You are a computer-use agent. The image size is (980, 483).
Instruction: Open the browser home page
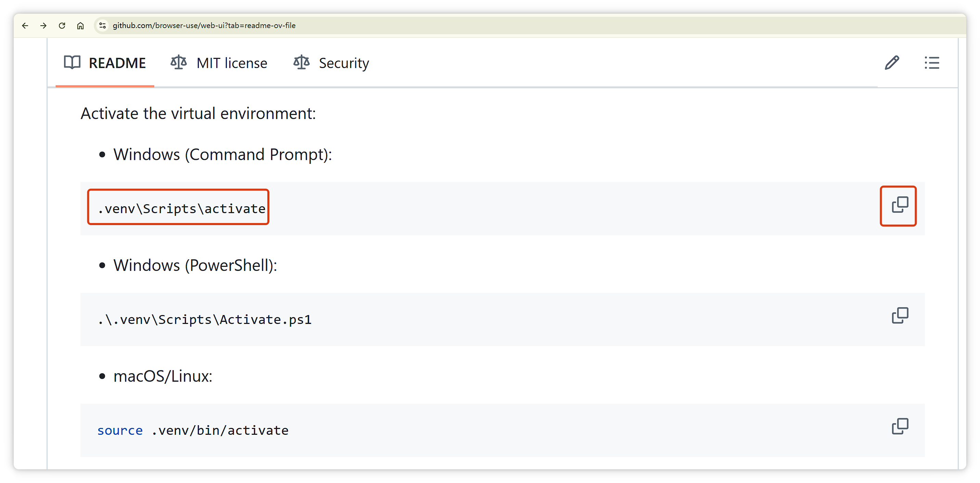click(80, 25)
